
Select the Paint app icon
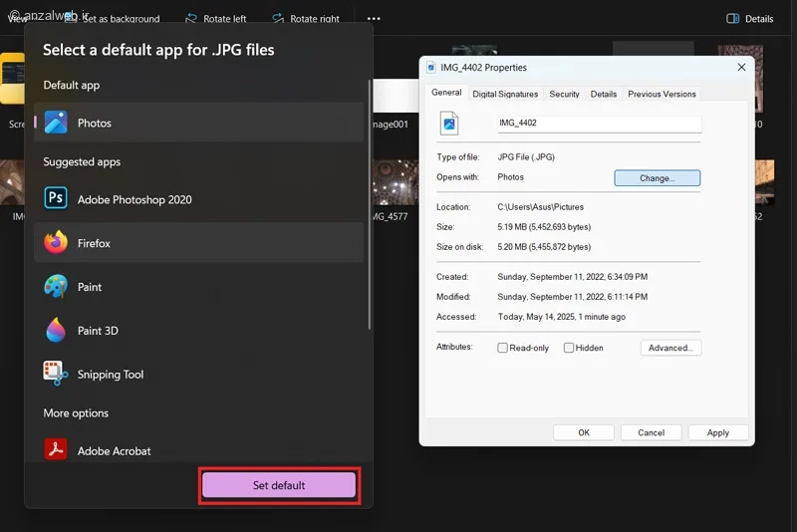[56, 287]
